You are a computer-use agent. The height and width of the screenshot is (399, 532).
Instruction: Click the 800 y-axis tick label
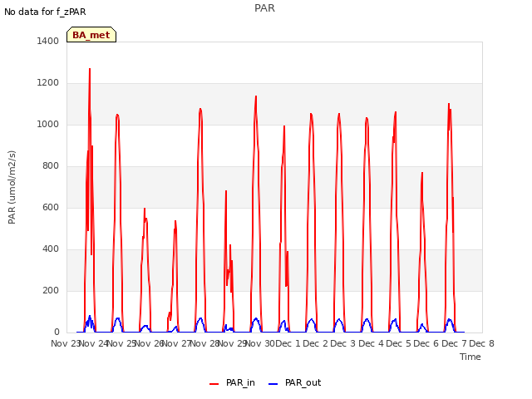point(51,166)
